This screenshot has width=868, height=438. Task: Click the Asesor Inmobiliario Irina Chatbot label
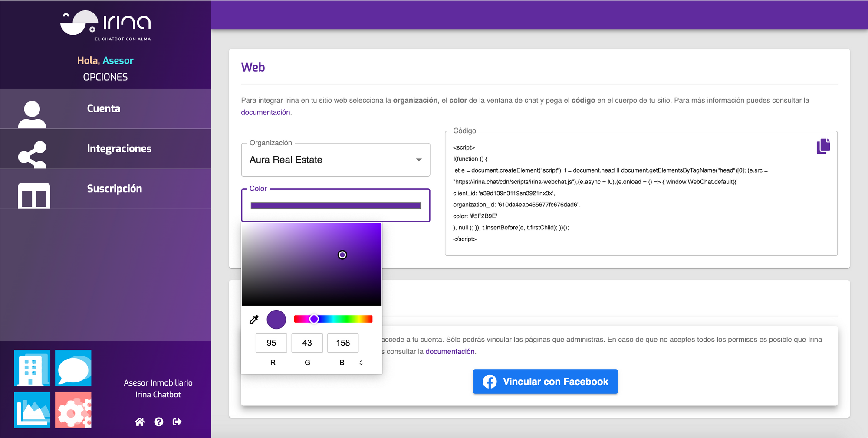(158, 389)
